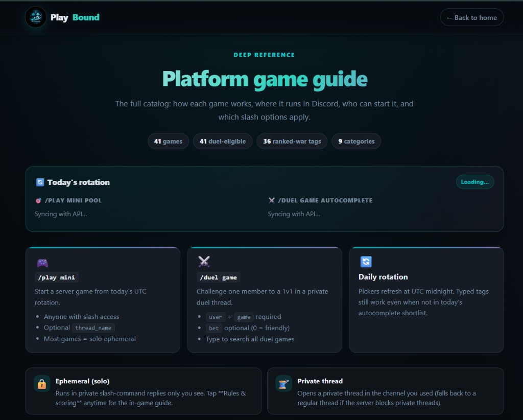Click the /duel game command chip
The image size is (523, 420).
tap(218, 277)
